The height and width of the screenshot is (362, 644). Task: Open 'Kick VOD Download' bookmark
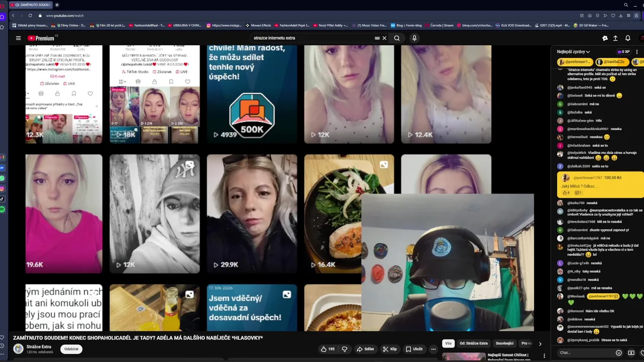[513, 25]
